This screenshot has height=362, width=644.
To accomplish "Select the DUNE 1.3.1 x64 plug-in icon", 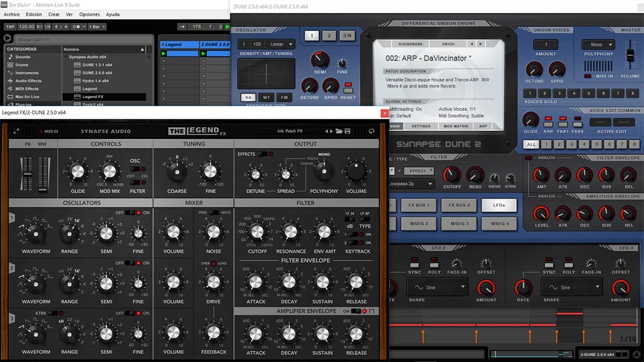I will point(77,65).
